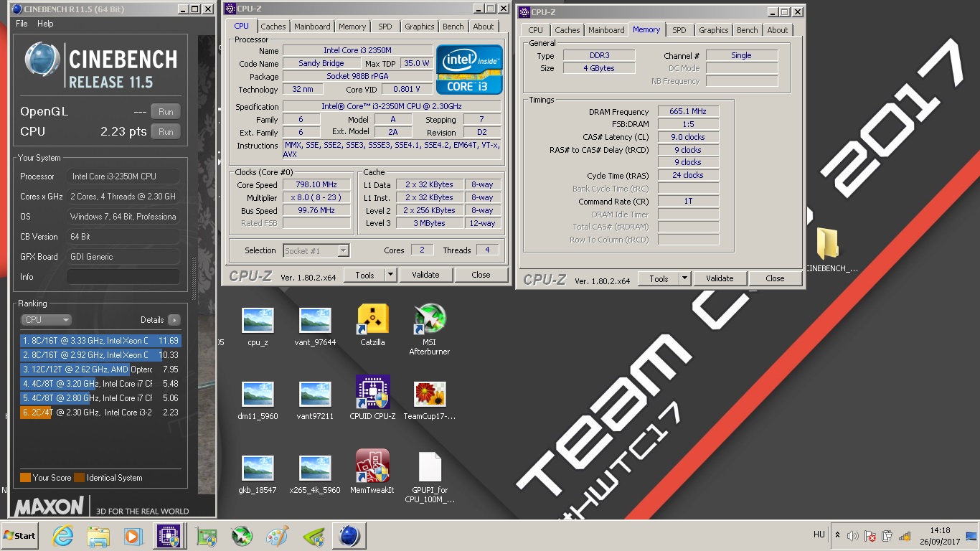Click Tools in the CPU-Z Memory window
Screen dimensions: 980x551
tap(659, 278)
